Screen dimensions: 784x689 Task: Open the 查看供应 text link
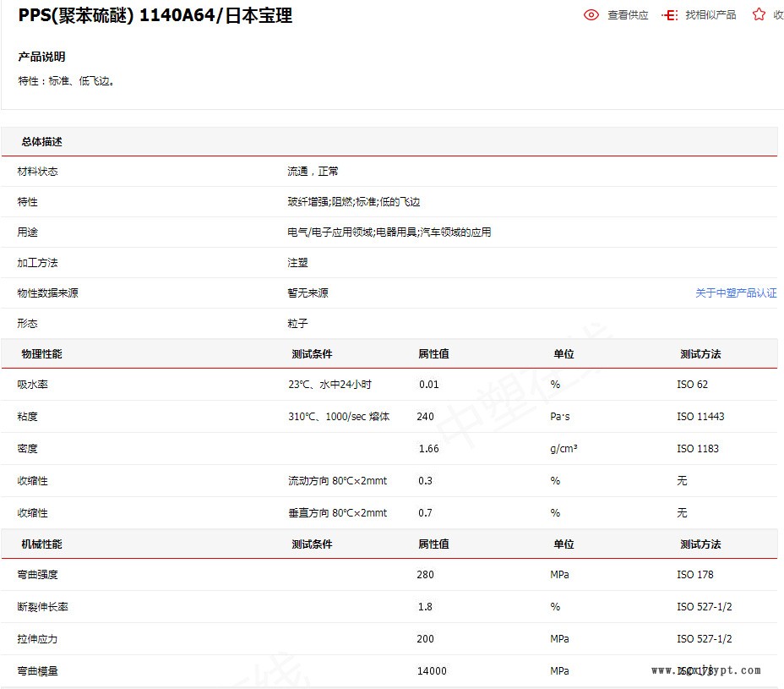[x=628, y=15]
